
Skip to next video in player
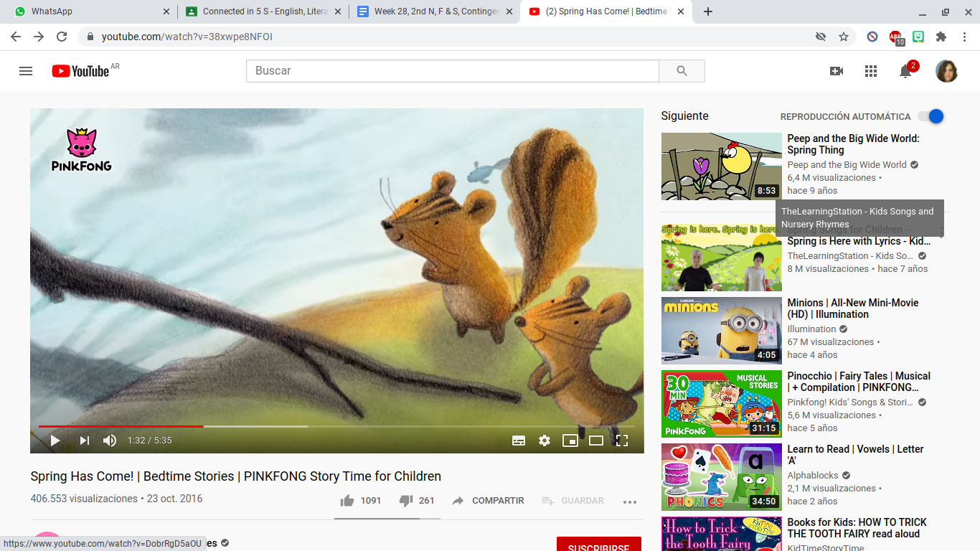pos(85,441)
